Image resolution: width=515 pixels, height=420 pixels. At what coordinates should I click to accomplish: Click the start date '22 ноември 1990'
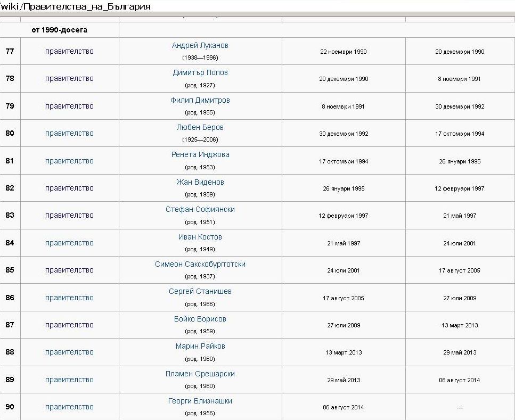(344, 52)
